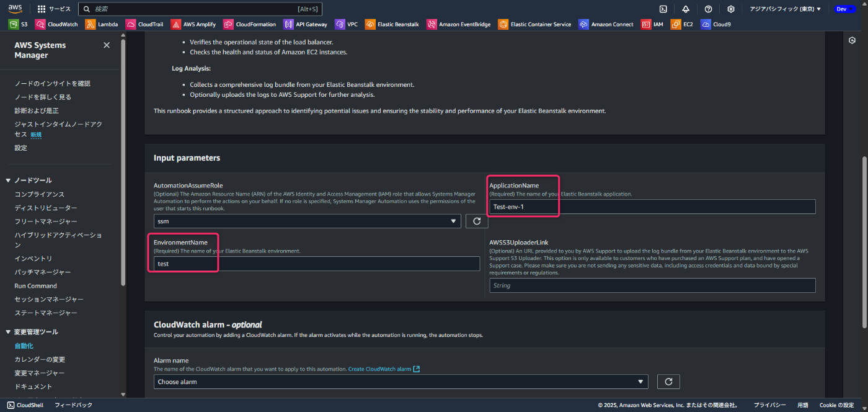This screenshot has height=412, width=868.
Task: Open カレンダーの変更 in sidebar
Action: [x=40, y=359]
